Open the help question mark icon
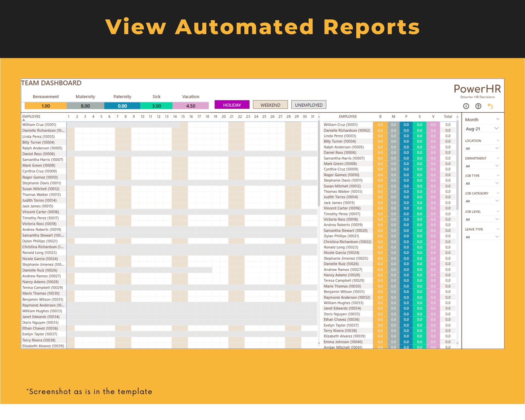This screenshot has width=525, height=420. pos(478,107)
